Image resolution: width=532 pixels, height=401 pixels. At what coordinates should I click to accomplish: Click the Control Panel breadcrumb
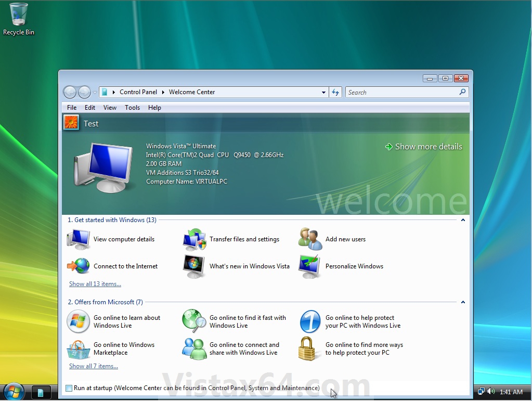pyautogui.click(x=138, y=92)
